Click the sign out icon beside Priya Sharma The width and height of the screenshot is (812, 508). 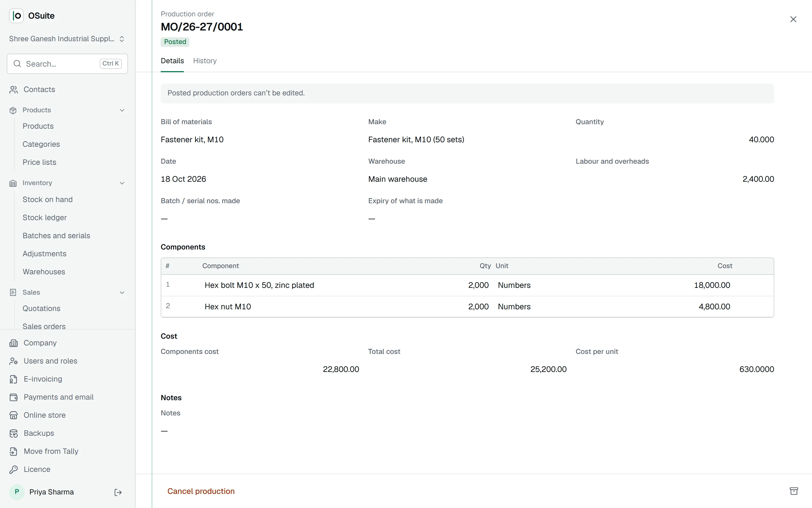(118, 492)
